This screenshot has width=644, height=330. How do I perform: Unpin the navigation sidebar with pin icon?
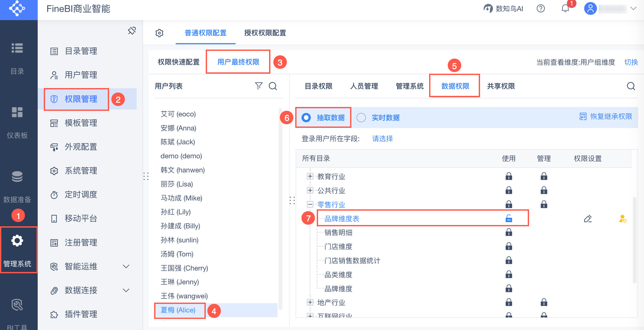[x=132, y=31]
